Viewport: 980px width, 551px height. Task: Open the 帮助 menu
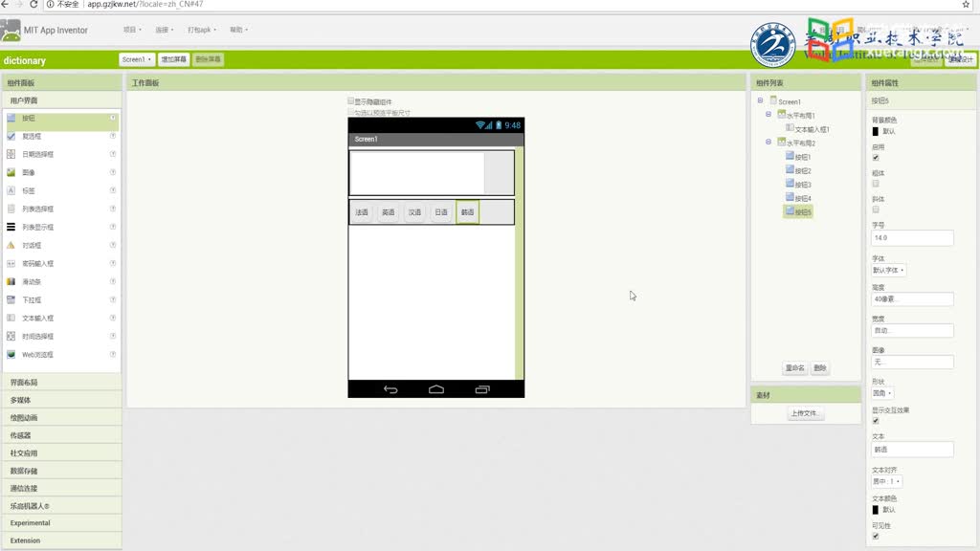tap(238, 30)
